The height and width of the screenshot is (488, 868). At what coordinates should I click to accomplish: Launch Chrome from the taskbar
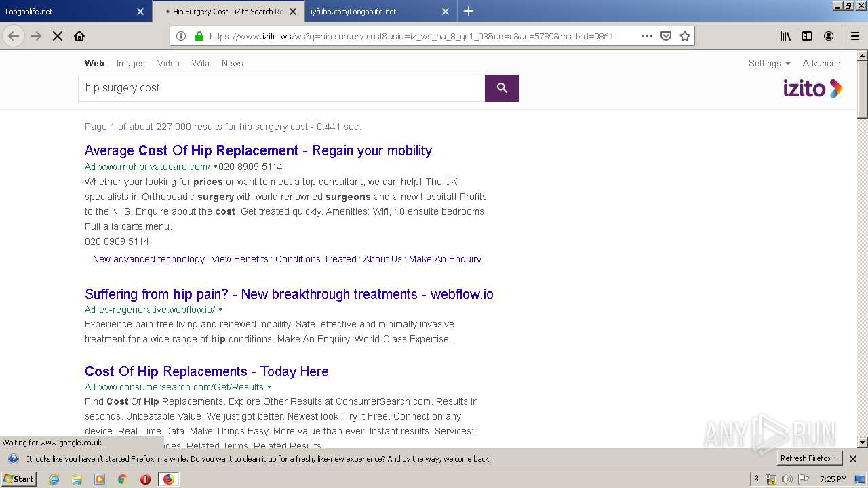point(123,479)
